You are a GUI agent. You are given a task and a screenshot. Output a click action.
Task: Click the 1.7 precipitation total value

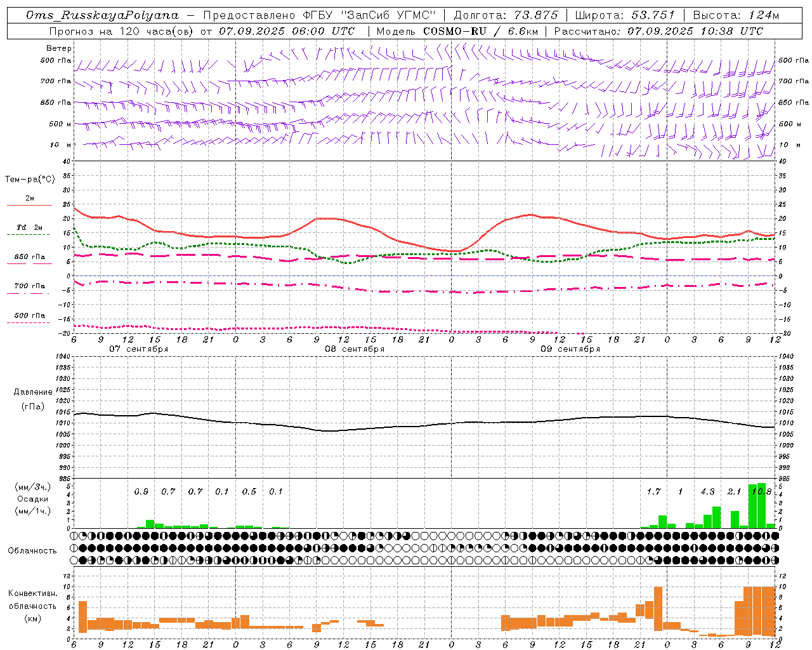[653, 491]
